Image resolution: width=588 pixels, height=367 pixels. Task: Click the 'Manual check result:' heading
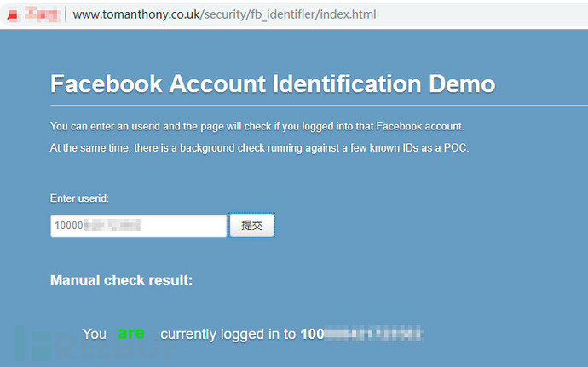(x=122, y=280)
